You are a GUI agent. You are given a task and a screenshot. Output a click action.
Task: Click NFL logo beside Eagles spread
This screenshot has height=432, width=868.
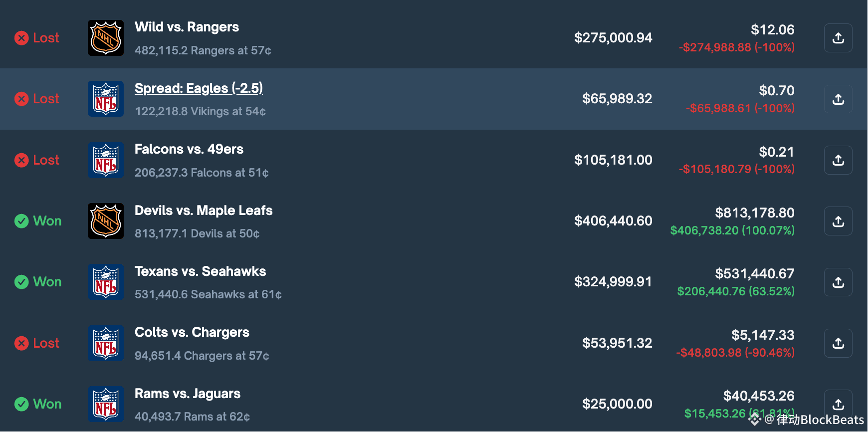click(106, 99)
